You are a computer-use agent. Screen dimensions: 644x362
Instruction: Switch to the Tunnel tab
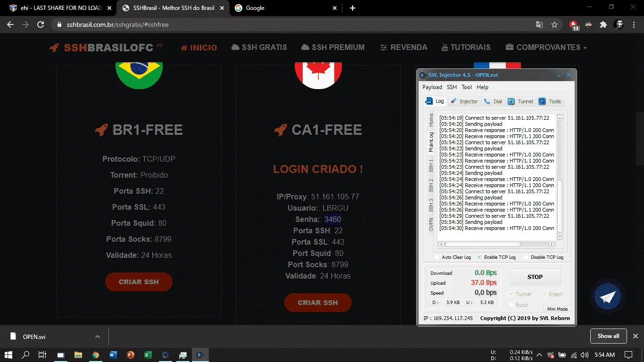click(x=520, y=101)
